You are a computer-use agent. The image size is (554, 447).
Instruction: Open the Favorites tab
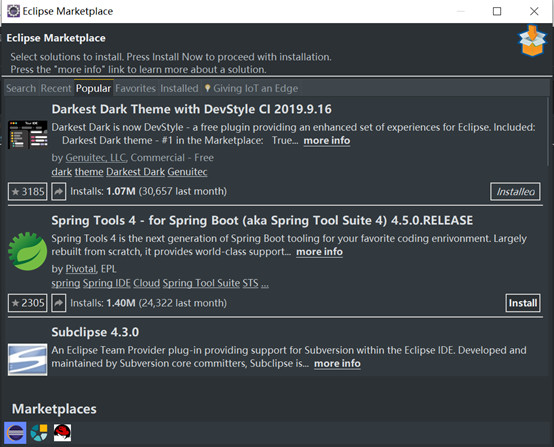(x=135, y=88)
